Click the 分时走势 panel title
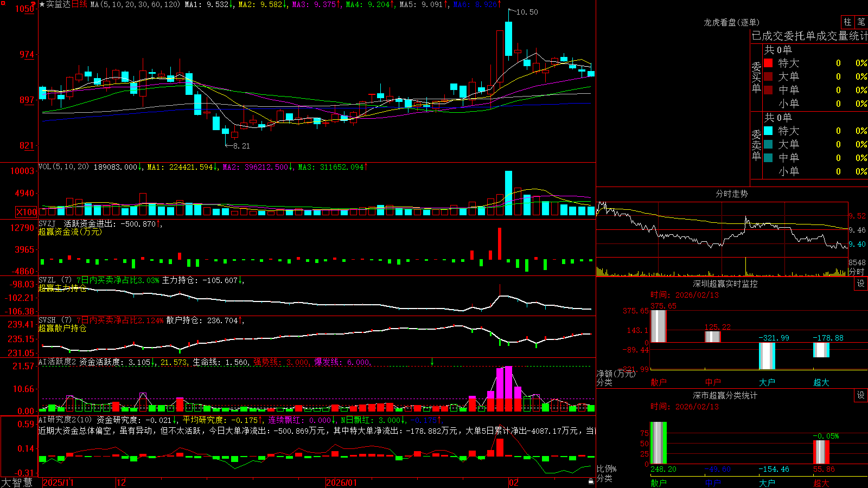The width and height of the screenshot is (868, 488). click(731, 194)
